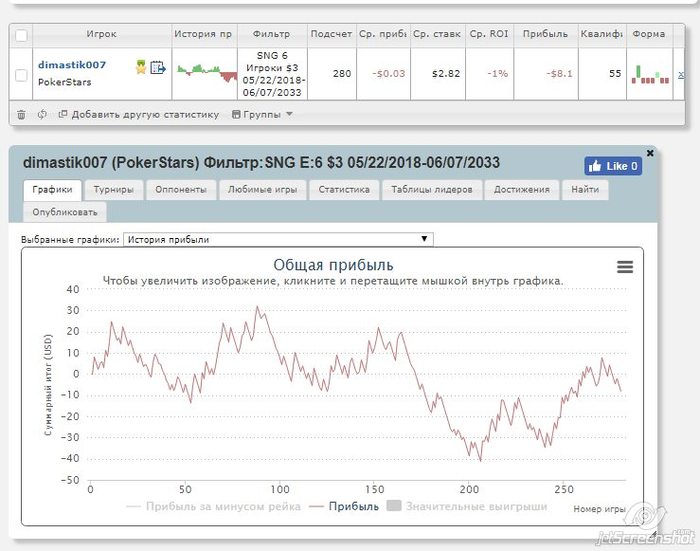Click the form bar chart in Форма column
This screenshot has height=551, width=700.
click(650, 74)
